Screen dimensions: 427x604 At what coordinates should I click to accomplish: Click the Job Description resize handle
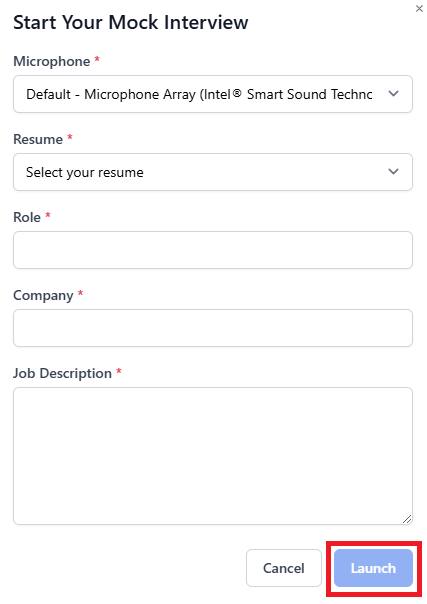pyautogui.click(x=407, y=519)
